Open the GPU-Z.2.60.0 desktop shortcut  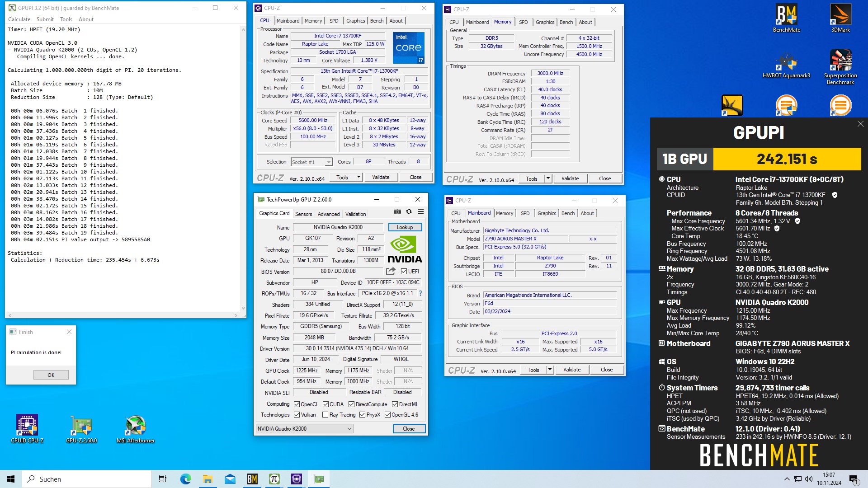click(x=81, y=429)
